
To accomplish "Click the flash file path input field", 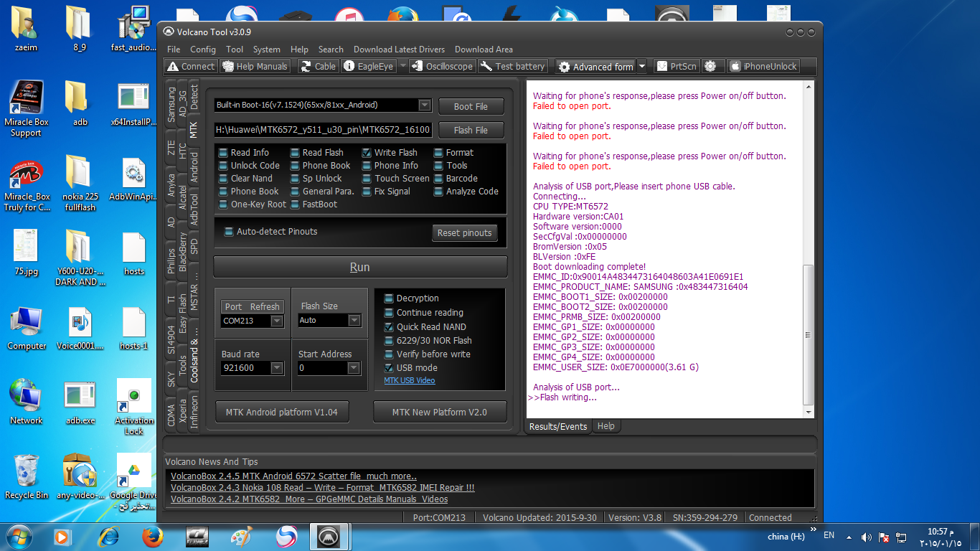I will (324, 130).
